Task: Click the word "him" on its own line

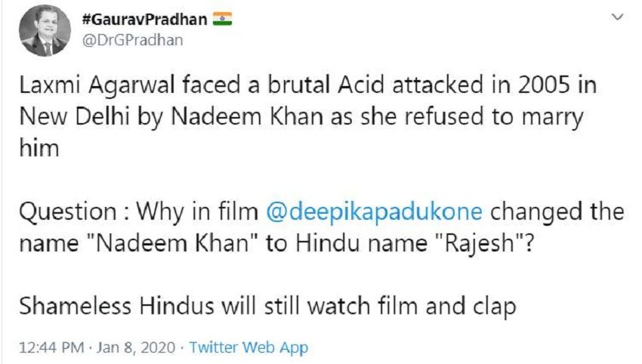Action: 38,150
